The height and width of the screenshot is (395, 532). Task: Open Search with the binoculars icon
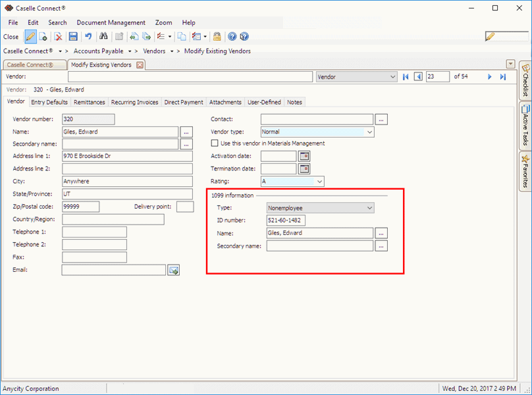click(103, 37)
